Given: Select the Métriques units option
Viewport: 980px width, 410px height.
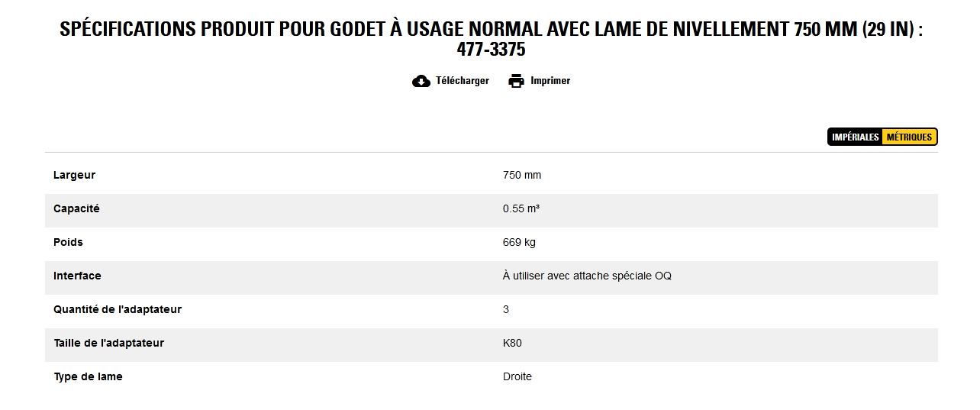Looking at the screenshot, I should pyautogui.click(x=909, y=137).
